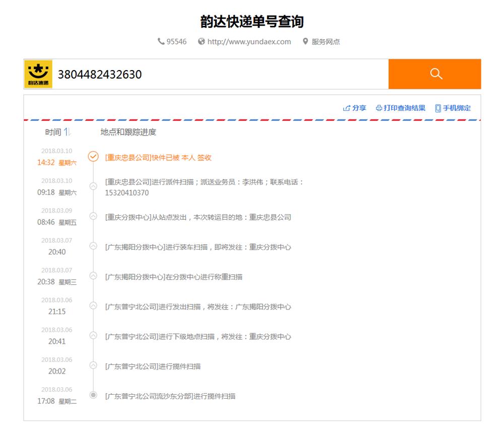The width and height of the screenshot is (504, 428).
Task: Click the 广东普宁北公司 进行揽件扫描 text at 20:02
Action: click(x=153, y=366)
